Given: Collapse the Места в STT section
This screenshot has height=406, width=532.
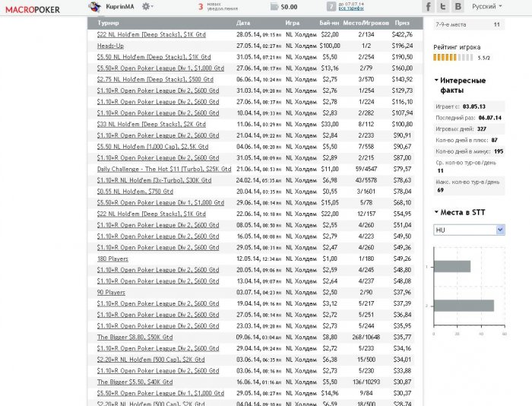Looking at the screenshot, I should point(460,213).
